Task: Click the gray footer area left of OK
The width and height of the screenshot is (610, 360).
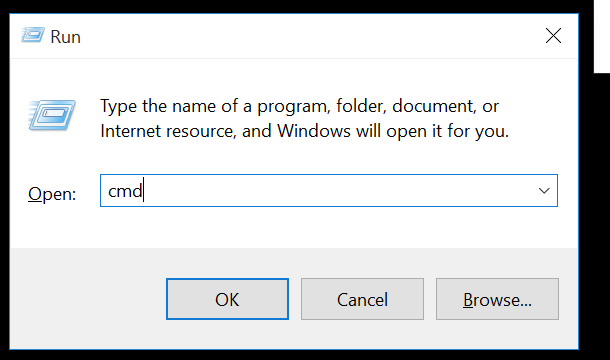Action: click(88, 299)
